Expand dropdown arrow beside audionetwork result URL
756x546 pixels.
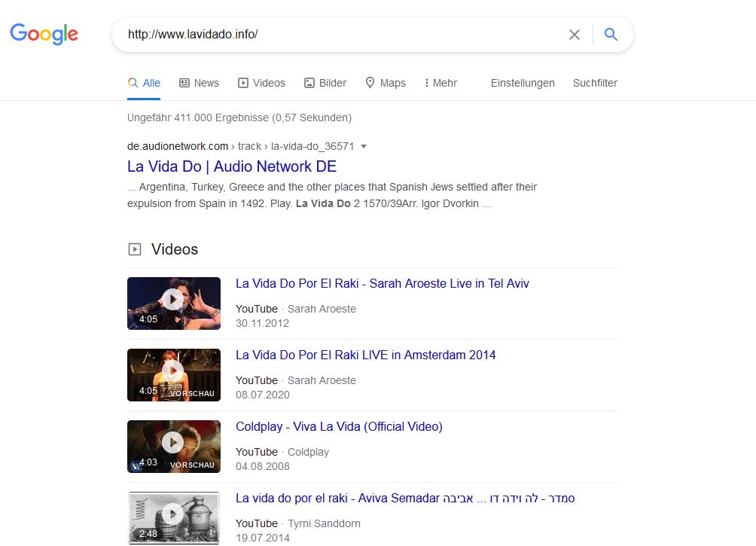364,147
